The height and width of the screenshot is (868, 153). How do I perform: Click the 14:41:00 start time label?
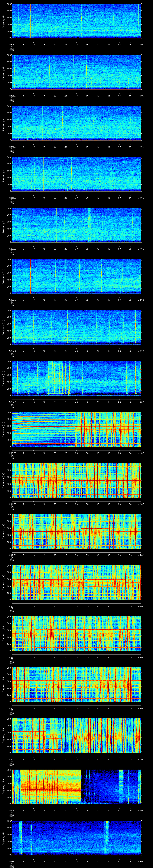coord(12,504)
